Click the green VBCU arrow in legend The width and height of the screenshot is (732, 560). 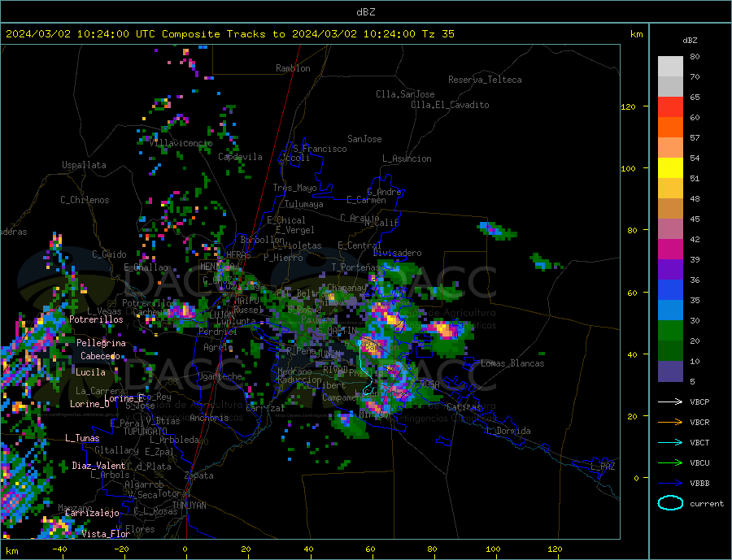(x=670, y=463)
